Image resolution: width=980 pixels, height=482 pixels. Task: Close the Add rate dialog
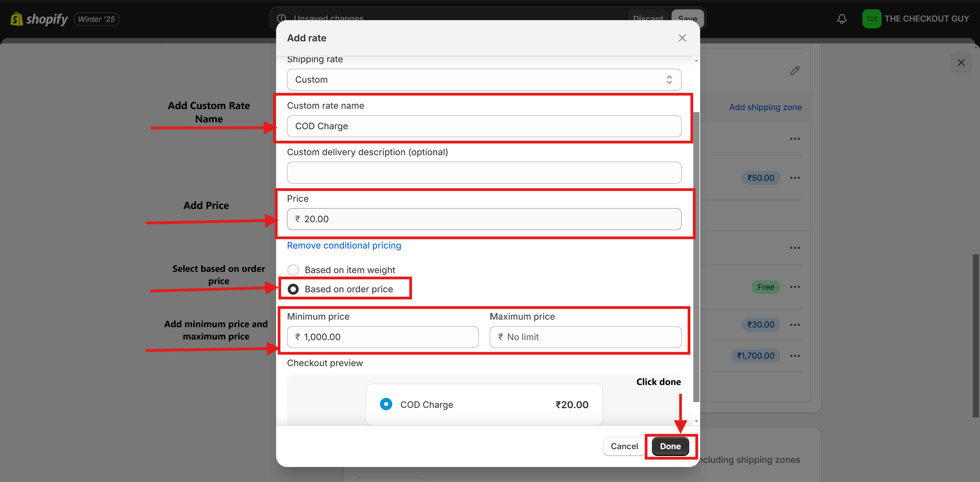[x=682, y=38]
